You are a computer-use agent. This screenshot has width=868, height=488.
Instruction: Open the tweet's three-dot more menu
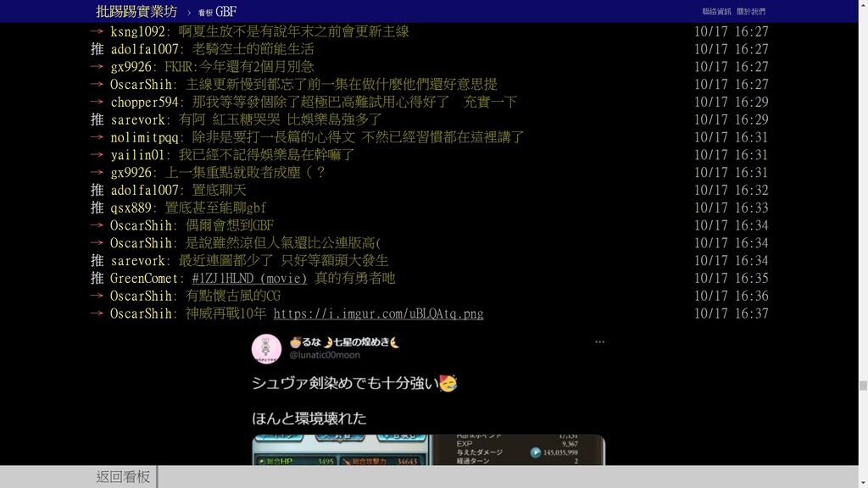(x=599, y=342)
